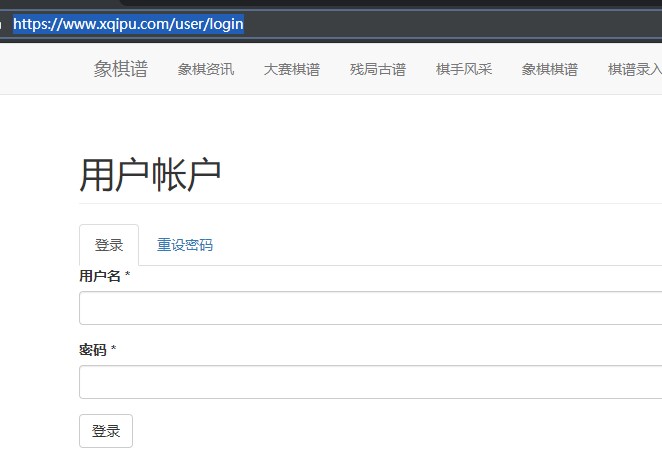Open the 棋谱录入 navigation item
The height and width of the screenshot is (465, 662).
[634, 69]
